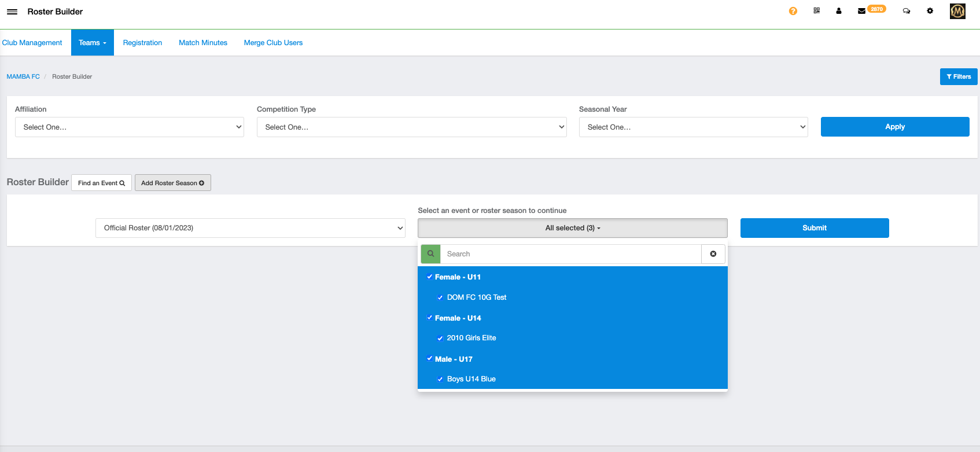Uncheck the Female - U11 group checkbox
The height and width of the screenshot is (452, 980).
click(x=429, y=277)
